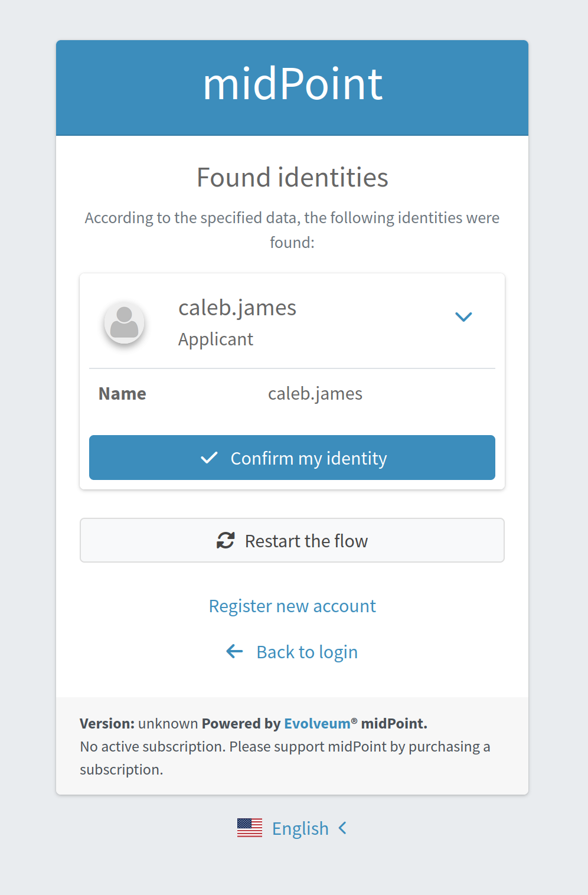Screen dimensions: 588x895
Task: Click the caleb.james profile avatar icon
Action: coord(125,322)
